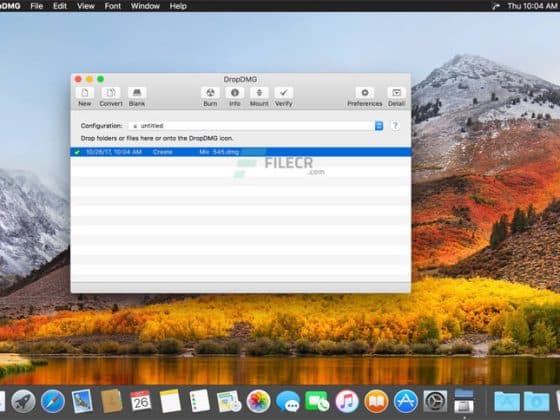The width and height of the screenshot is (560, 420).
Task: Click the Verify checkmark toolbar icon
Action: tap(284, 93)
